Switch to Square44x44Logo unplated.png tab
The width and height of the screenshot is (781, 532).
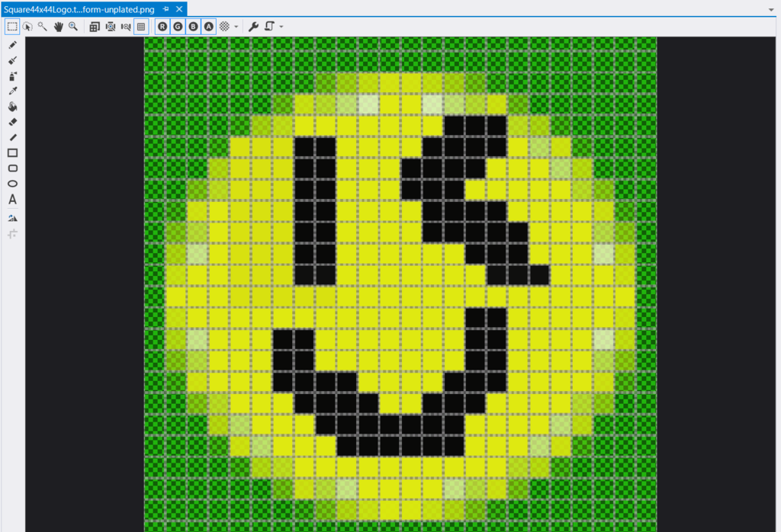[79, 9]
